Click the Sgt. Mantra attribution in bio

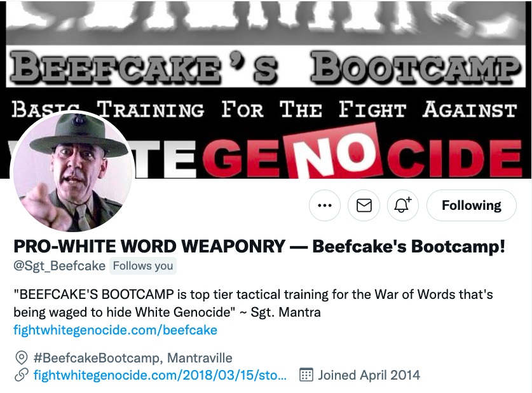pos(285,312)
